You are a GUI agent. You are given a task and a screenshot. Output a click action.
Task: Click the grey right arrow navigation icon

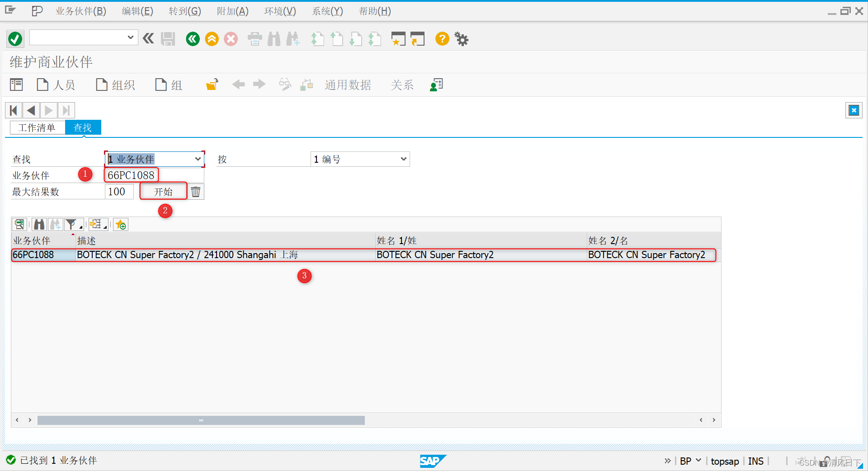point(259,85)
